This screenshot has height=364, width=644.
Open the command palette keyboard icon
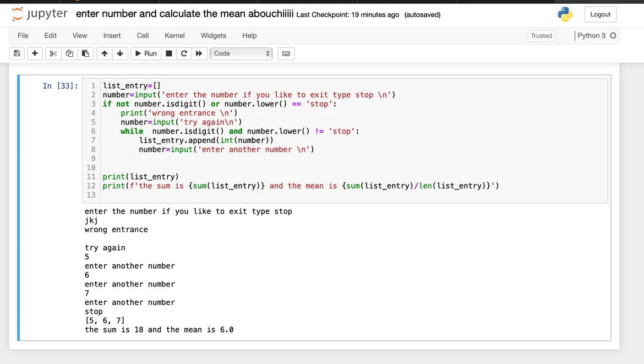click(x=286, y=53)
